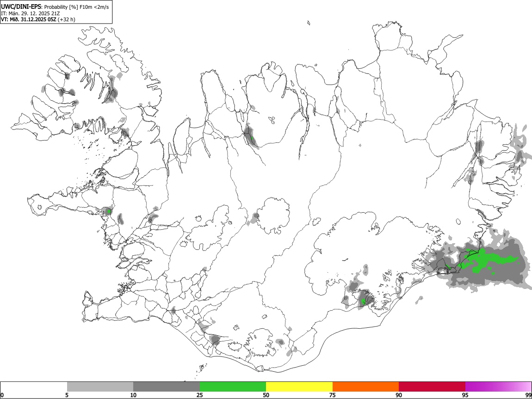Click the orange 75-90 legend swatch
The width and height of the screenshot is (532, 399).
[366, 387]
